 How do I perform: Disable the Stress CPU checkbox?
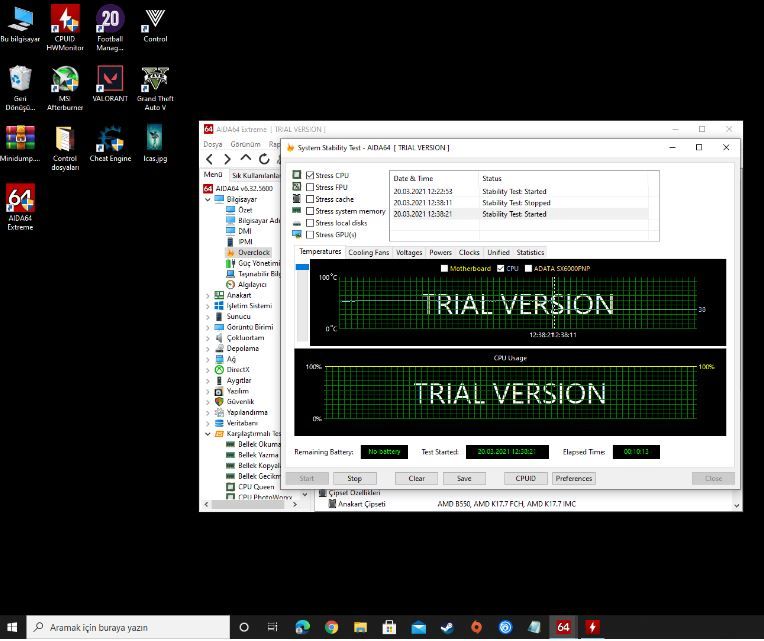click(x=310, y=176)
